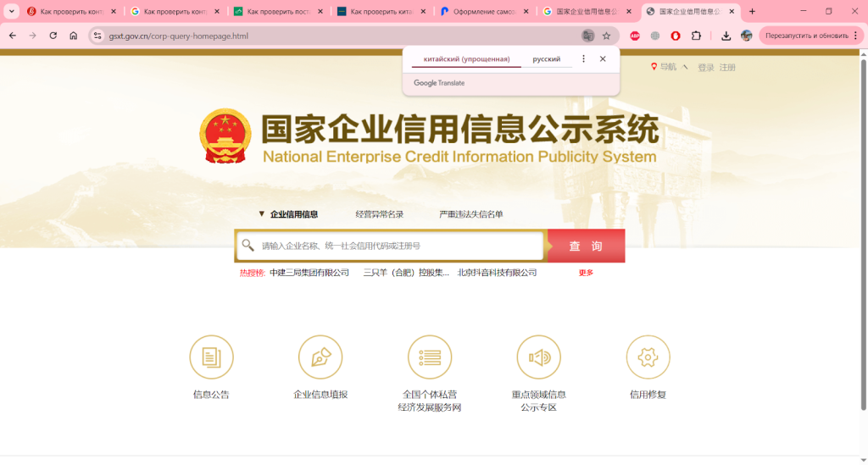Viewport: 868px width, 465px height.
Task: Open the 重点领域信息 megaphone icon
Action: 538,357
